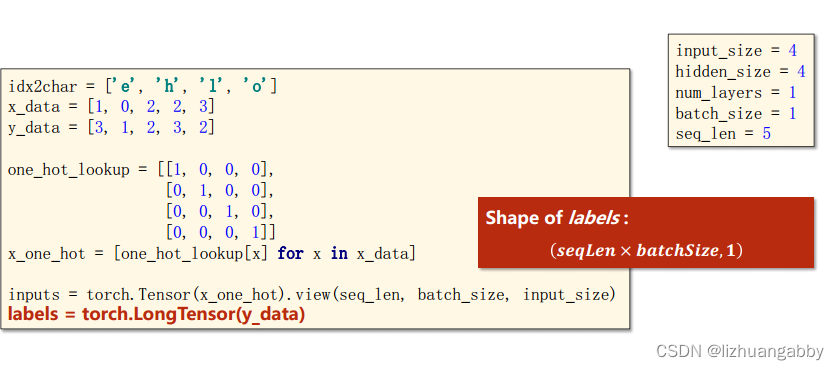The image size is (839, 370).
Task: Click the one_hot_lookup variable name
Action: pos(68,170)
